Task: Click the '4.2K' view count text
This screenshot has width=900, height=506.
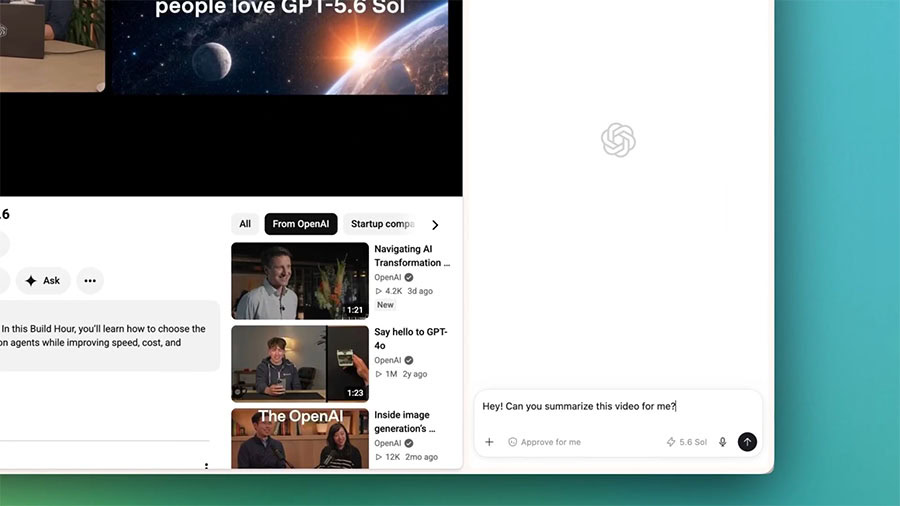Action: [393, 291]
